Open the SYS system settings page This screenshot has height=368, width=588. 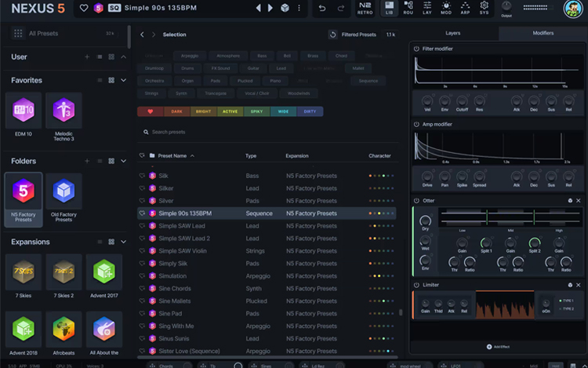(x=485, y=8)
